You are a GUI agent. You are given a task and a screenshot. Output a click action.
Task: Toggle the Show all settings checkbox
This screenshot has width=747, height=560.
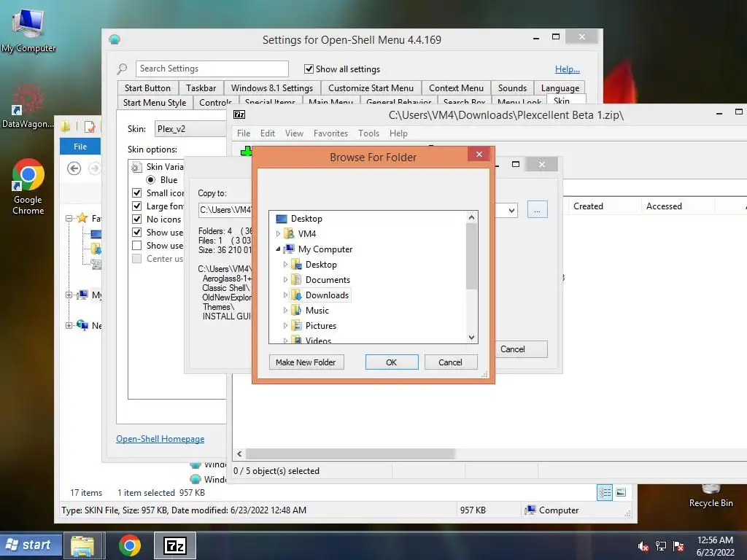(309, 69)
